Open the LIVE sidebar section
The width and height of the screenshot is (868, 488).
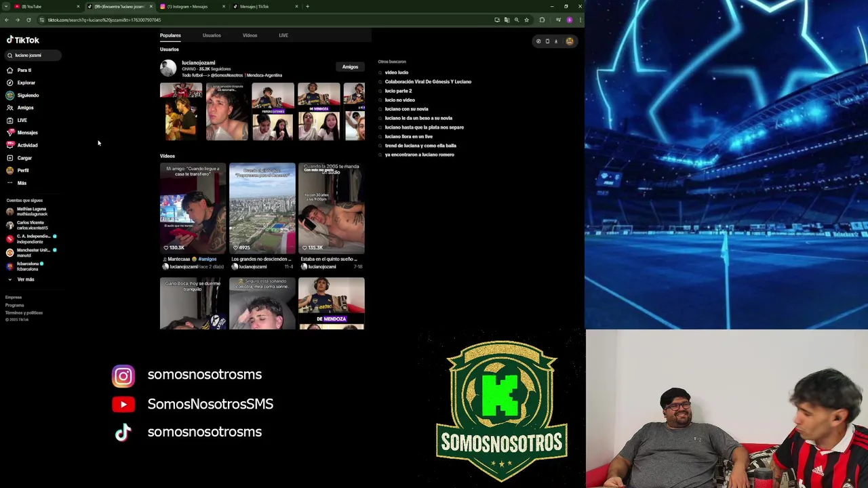(x=17, y=121)
